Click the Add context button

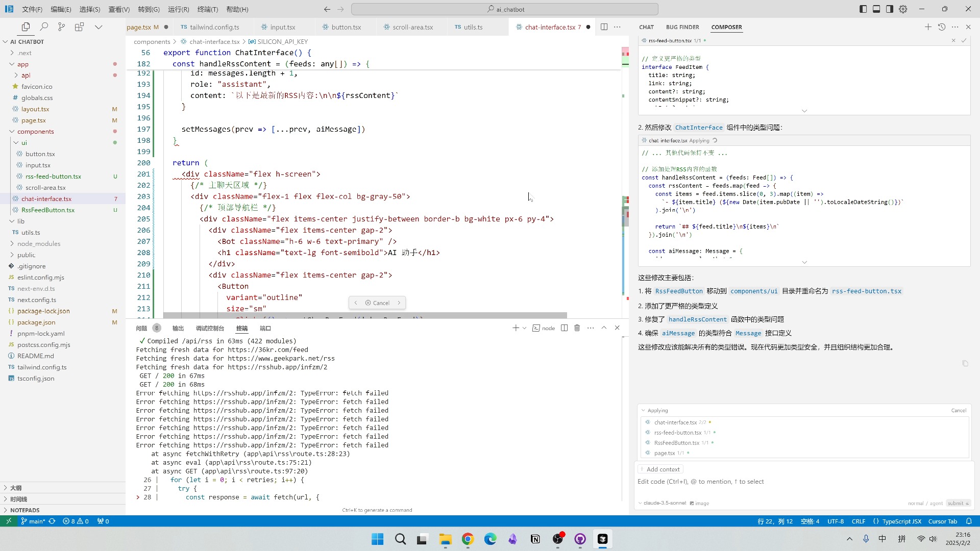663,469
